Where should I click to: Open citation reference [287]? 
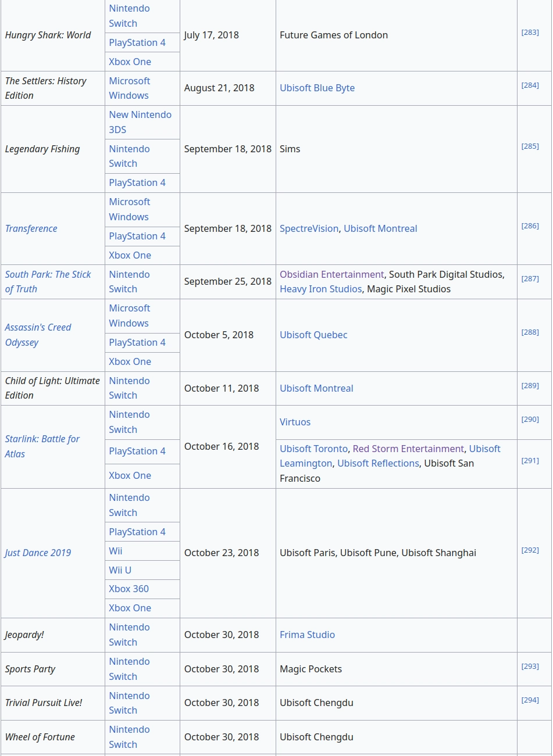(x=530, y=279)
